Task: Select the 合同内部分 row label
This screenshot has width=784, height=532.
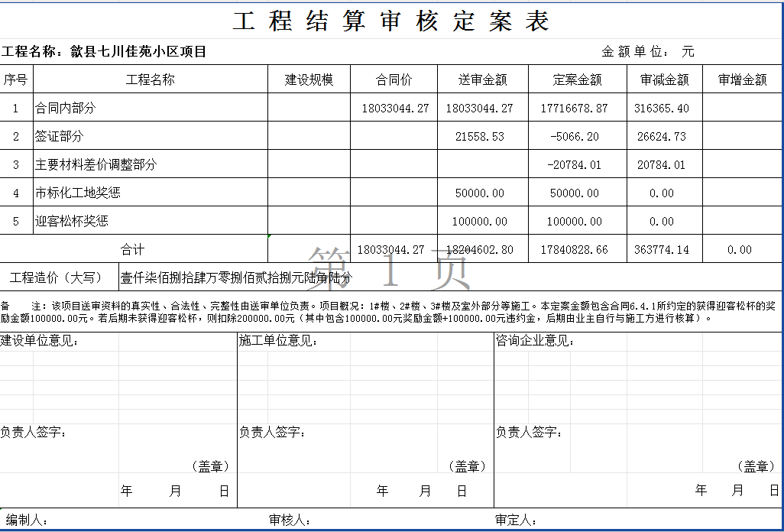Action: tap(66, 109)
